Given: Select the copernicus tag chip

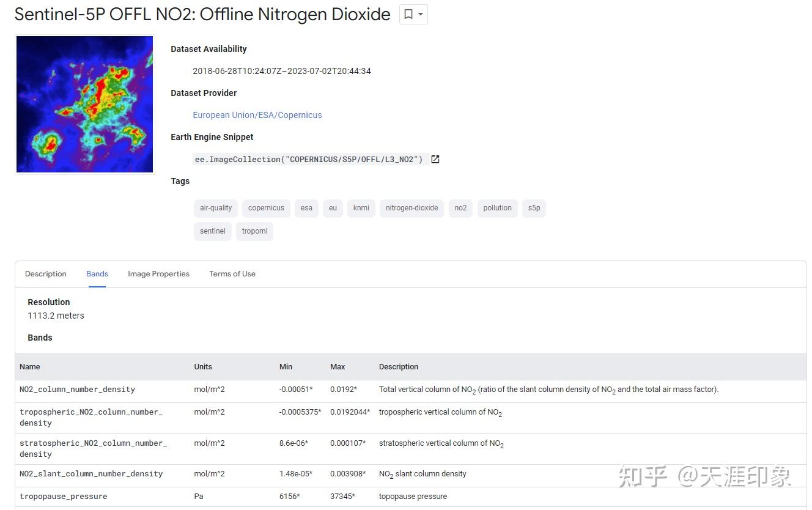Looking at the screenshot, I should (x=266, y=208).
